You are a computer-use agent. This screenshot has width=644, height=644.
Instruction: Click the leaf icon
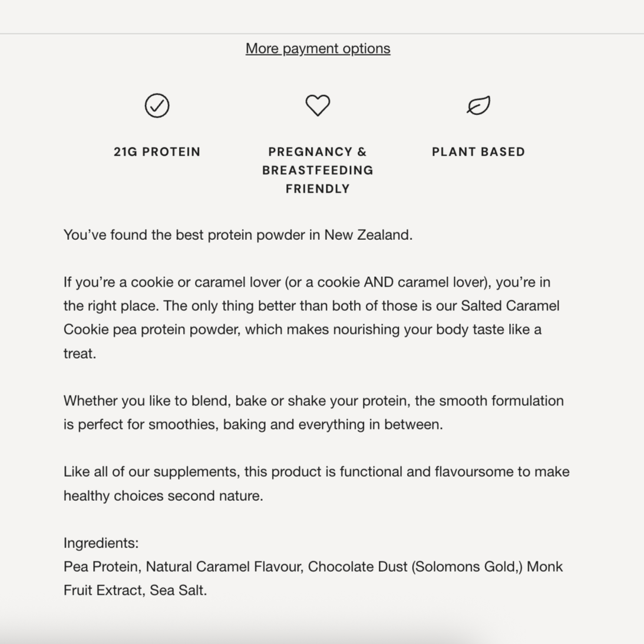coord(478,105)
